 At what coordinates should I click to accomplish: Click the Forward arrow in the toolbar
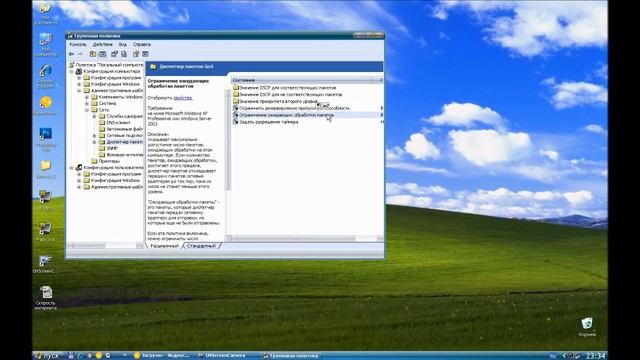tap(80, 54)
